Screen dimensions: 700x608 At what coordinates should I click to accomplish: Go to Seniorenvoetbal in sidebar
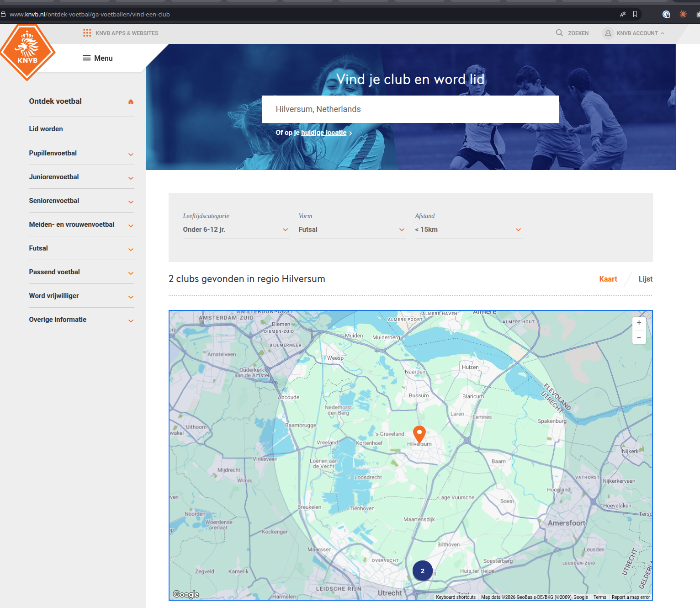(54, 201)
